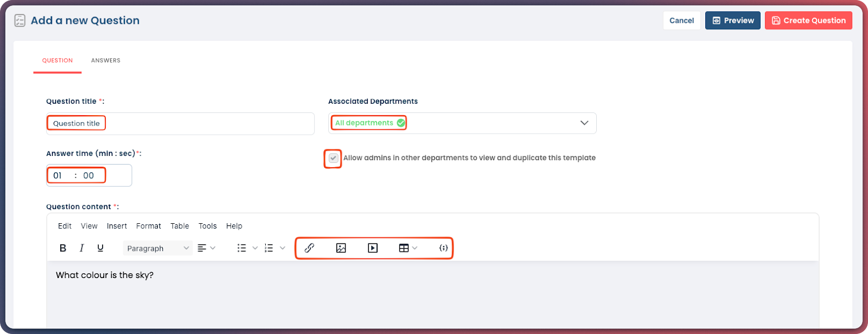Screen dimensions: 868x334
Task: Click the bullet list icon
Action: (242, 248)
